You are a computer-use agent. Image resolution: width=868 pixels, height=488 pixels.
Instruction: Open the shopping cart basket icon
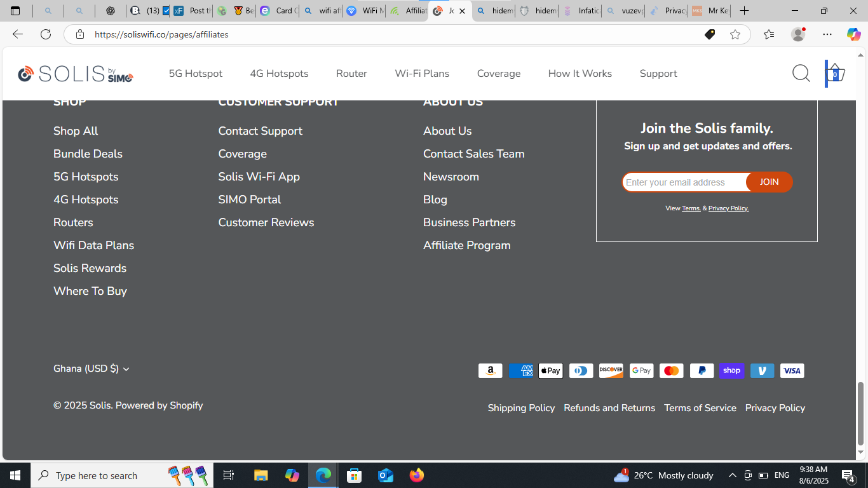click(x=835, y=74)
